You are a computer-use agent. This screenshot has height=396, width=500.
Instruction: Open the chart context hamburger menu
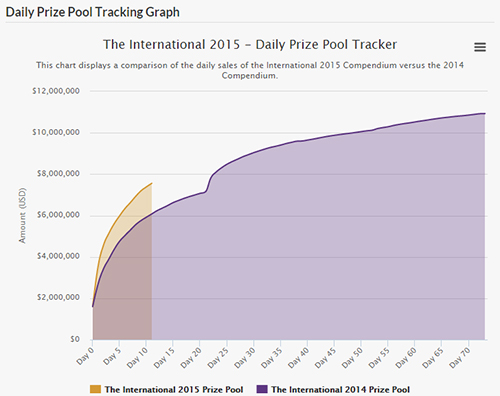(x=480, y=47)
